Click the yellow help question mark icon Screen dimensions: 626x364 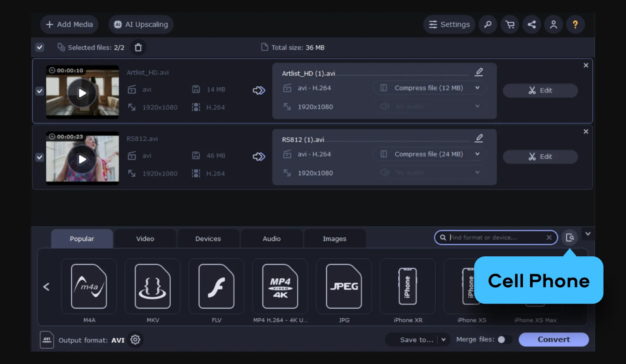coord(575,24)
